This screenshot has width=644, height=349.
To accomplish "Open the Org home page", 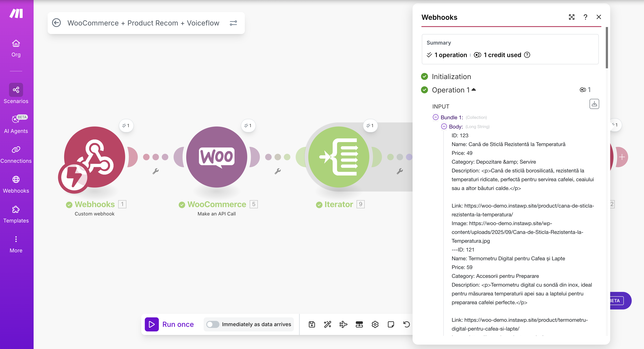I will coord(16,48).
